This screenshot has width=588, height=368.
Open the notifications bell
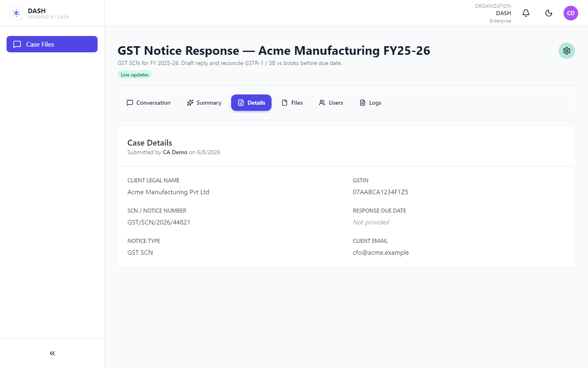(x=526, y=13)
